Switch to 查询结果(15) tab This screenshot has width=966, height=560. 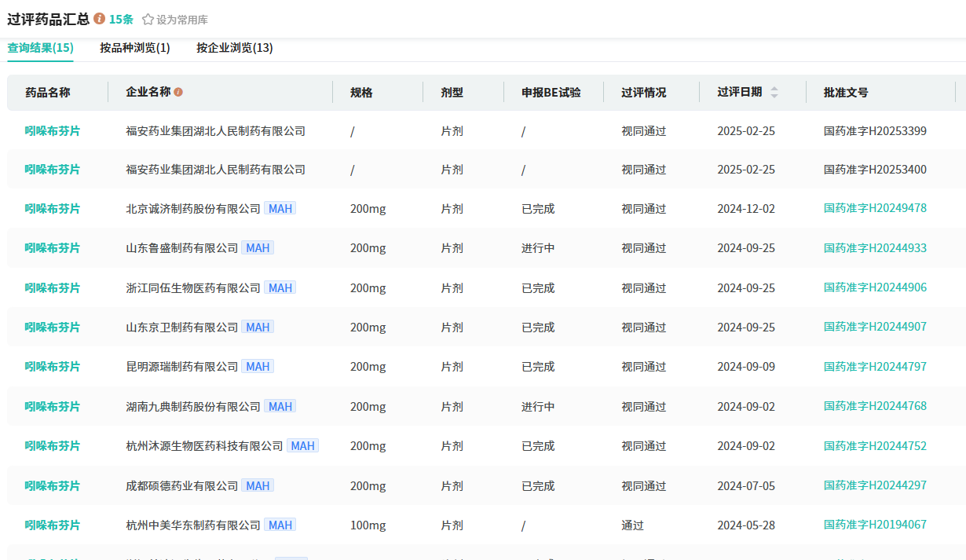pyautogui.click(x=40, y=48)
